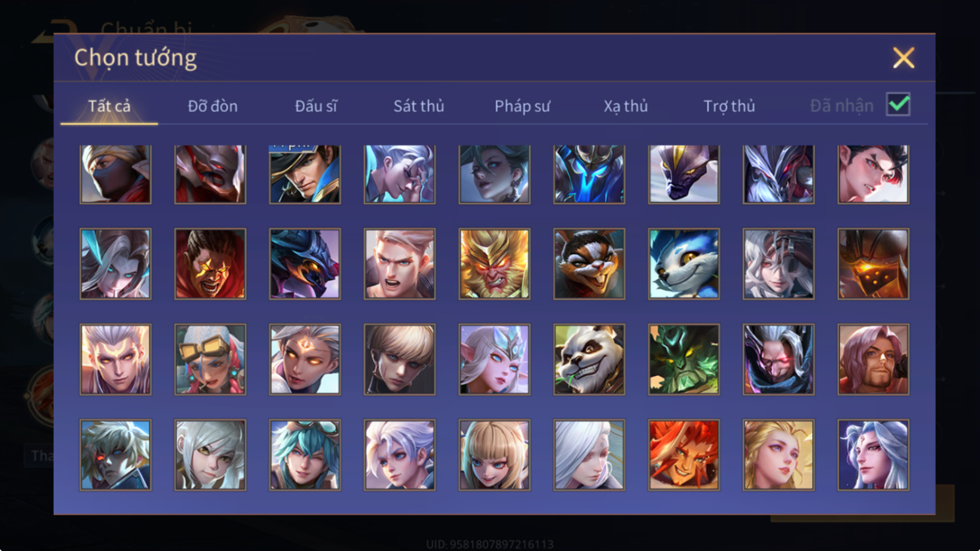Pick the golden monkey king hero

point(494,264)
